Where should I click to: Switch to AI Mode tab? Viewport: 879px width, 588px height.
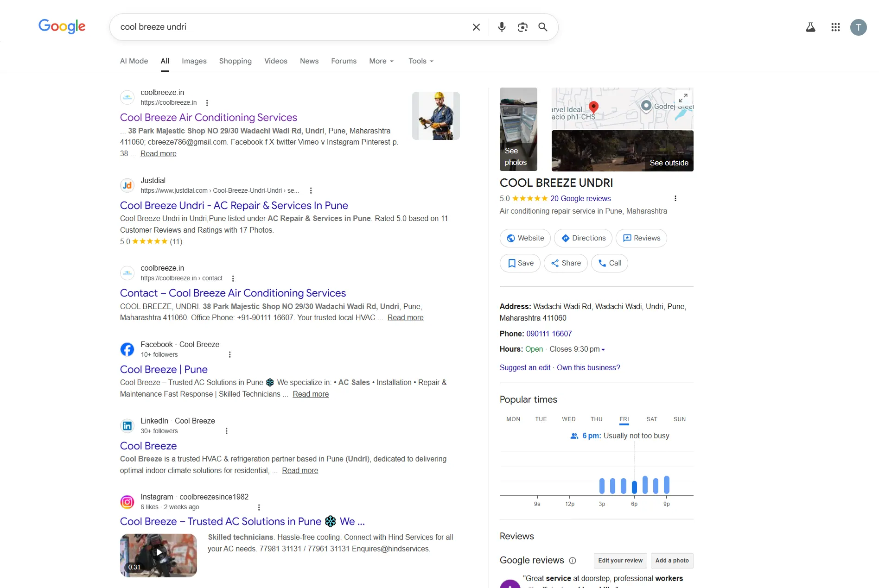point(134,61)
